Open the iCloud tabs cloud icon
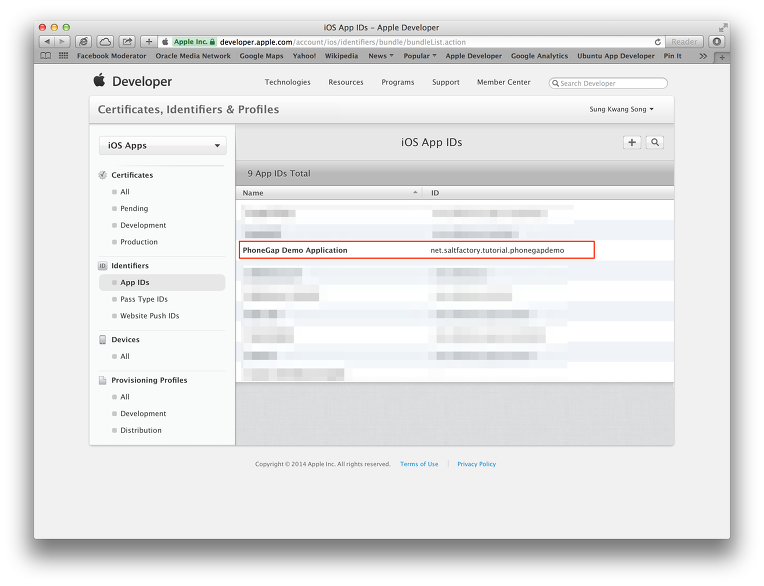Screen dimensions: 764x586 point(105,42)
